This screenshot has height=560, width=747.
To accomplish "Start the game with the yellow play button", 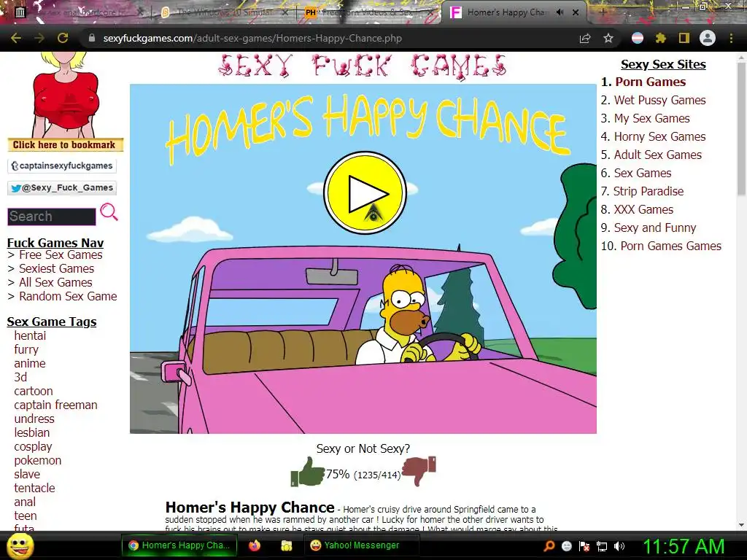I will [x=365, y=192].
